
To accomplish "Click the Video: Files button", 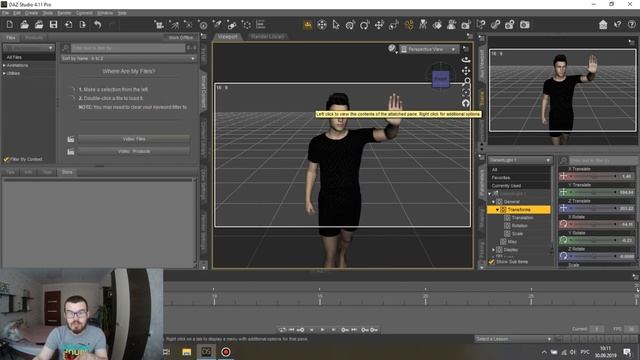I will (x=134, y=139).
